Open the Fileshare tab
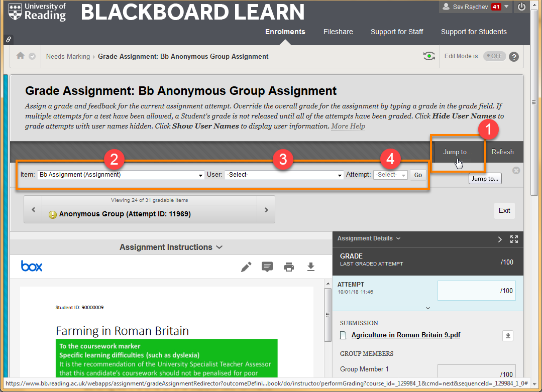Viewport: 542px width, 392px height. pos(338,32)
